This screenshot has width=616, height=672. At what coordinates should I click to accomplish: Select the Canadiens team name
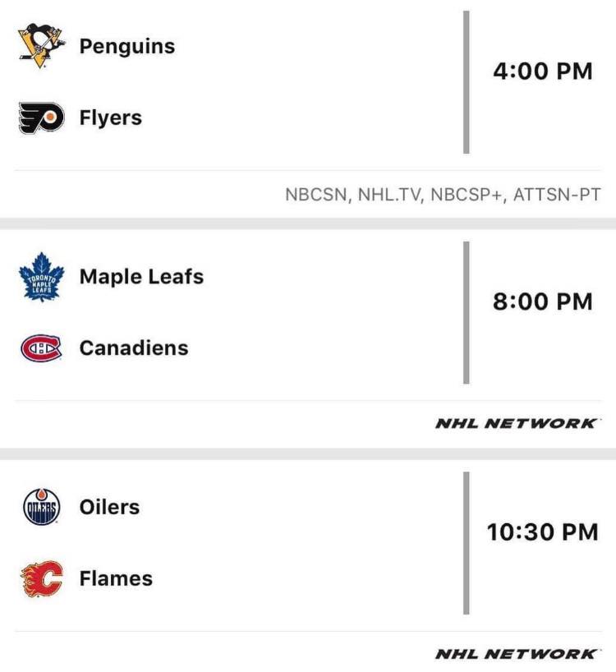point(134,348)
